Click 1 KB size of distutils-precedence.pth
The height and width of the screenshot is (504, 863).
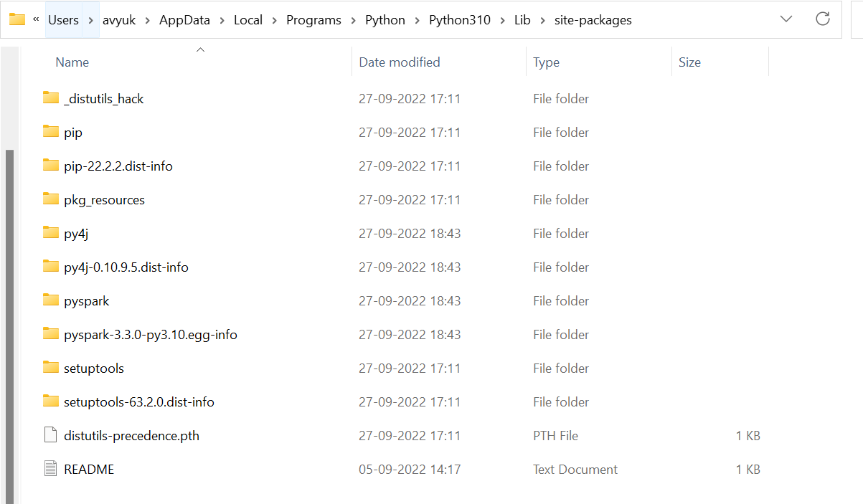[748, 435]
